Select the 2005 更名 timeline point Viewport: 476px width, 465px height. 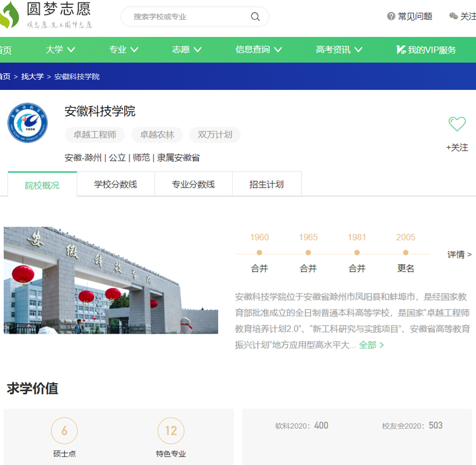(405, 253)
